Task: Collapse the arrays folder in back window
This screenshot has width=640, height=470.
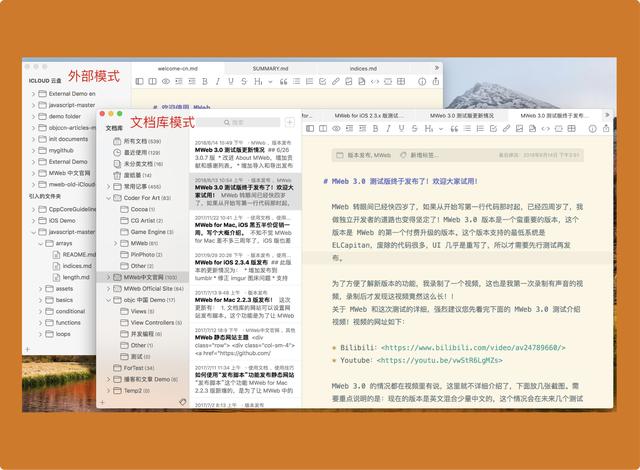Action: point(40,243)
